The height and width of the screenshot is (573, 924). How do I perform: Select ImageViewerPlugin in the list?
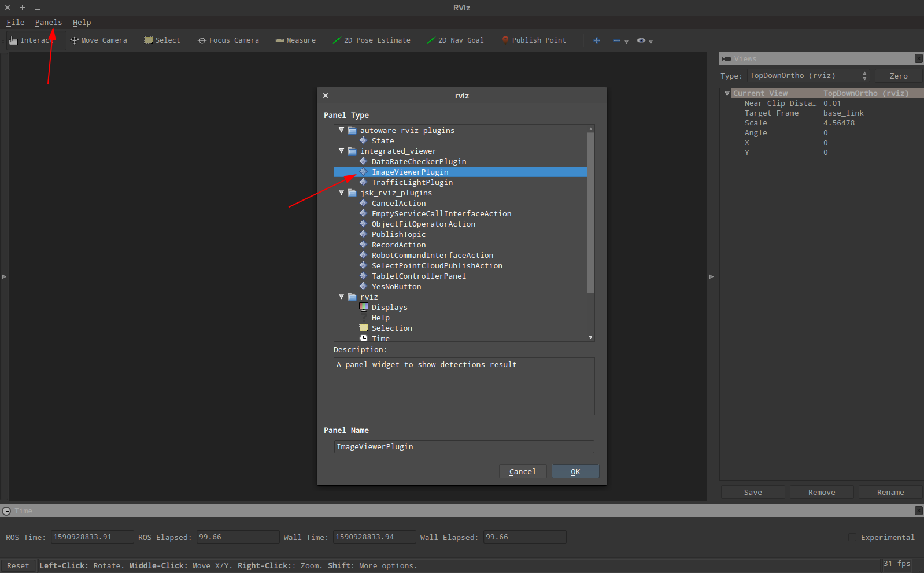pyautogui.click(x=410, y=172)
